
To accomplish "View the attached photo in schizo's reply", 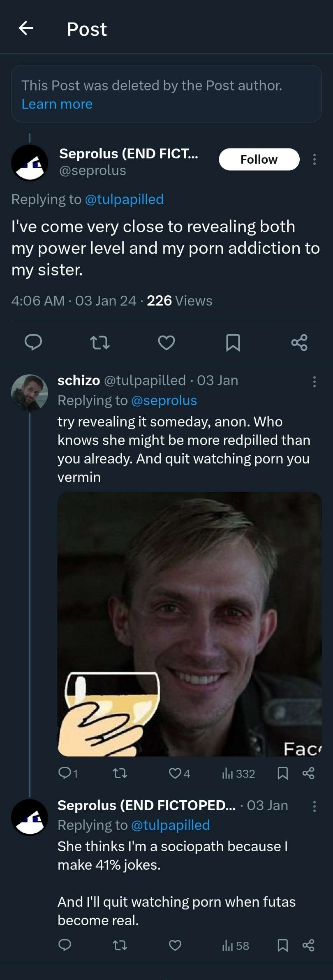I will pos(190,624).
